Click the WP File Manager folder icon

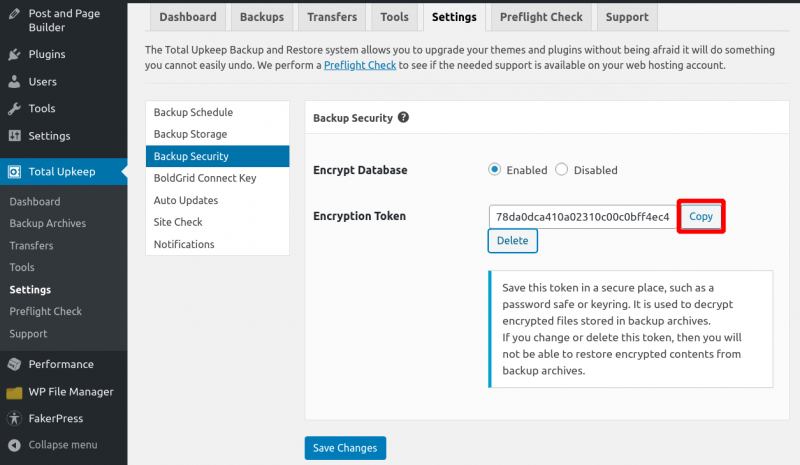(14, 392)
